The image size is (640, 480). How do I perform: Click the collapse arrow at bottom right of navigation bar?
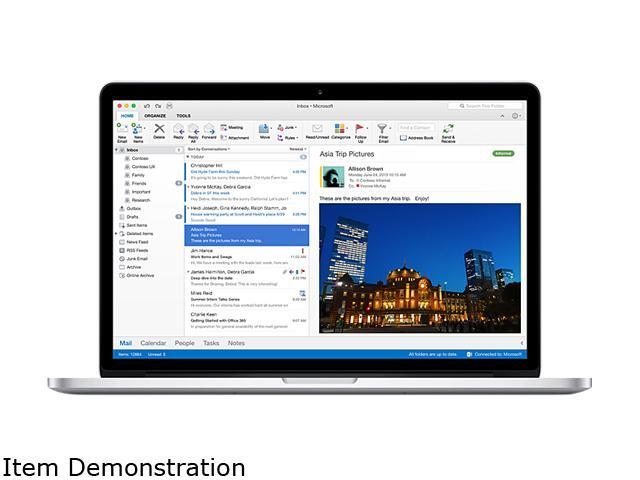[x=522, y=343]
